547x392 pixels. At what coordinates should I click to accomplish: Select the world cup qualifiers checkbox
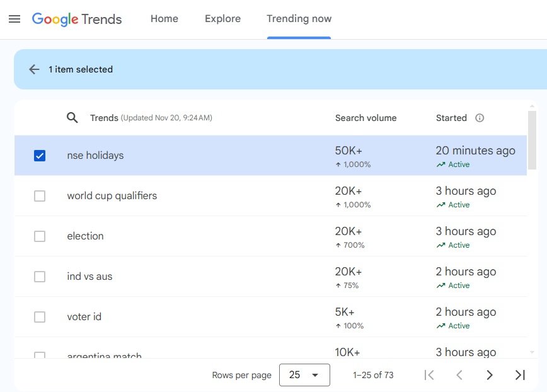[40, 196]
